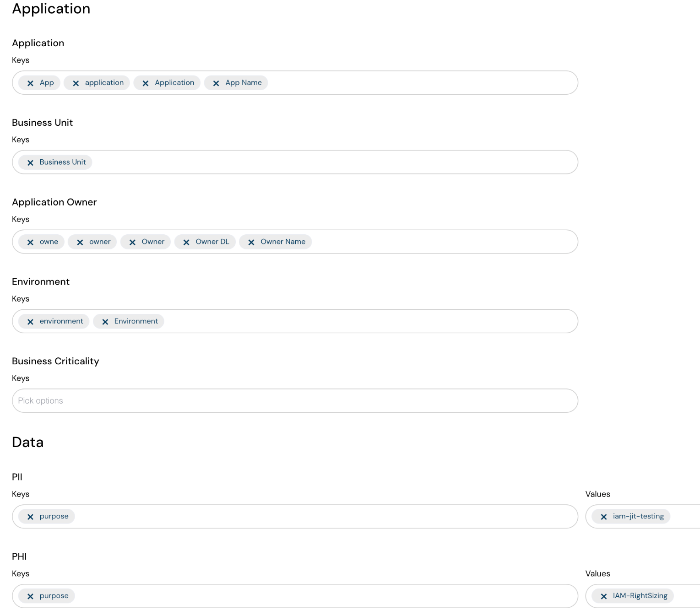The height and width of the screenshot is (610, 700).
Task: Remove the "Owner" key chip
Action: click(133, 242)
